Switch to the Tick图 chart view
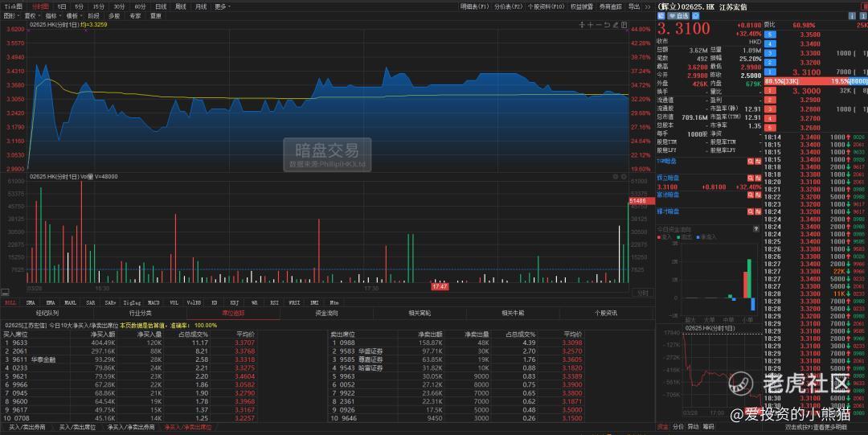 (x=13, y=6)
